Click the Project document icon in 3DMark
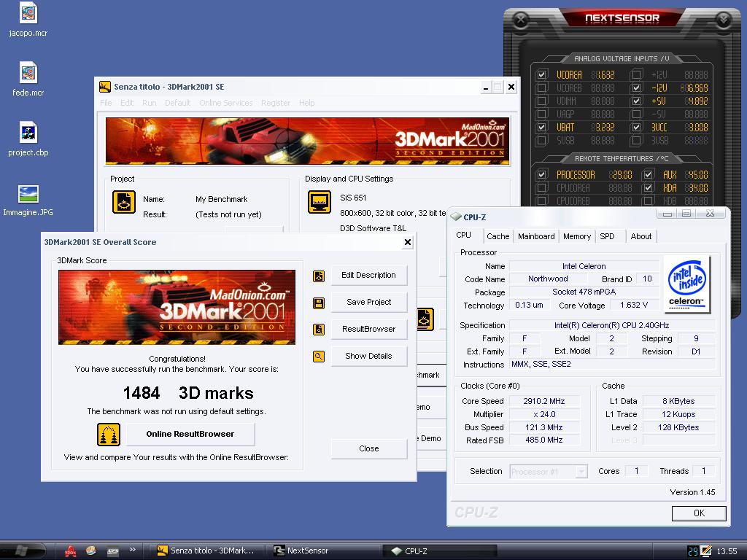 (124, 202)
